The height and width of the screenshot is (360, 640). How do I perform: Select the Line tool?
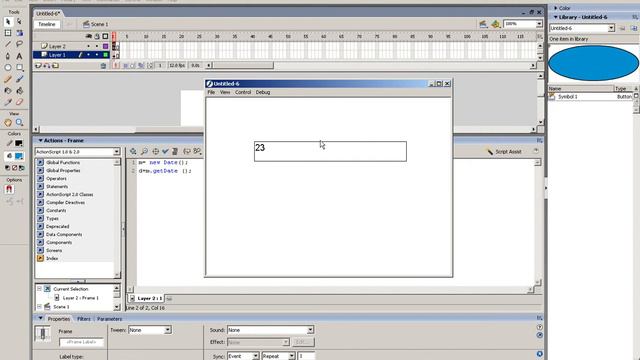[8, 44]
